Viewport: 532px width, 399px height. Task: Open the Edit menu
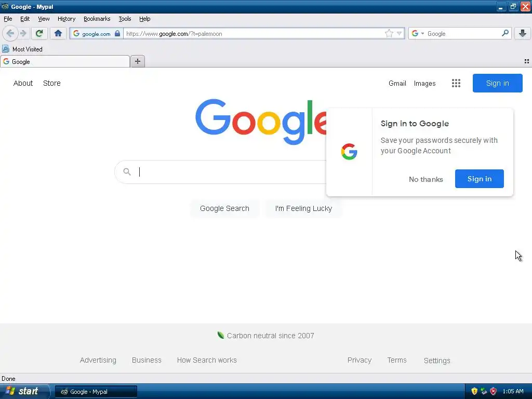25,19
